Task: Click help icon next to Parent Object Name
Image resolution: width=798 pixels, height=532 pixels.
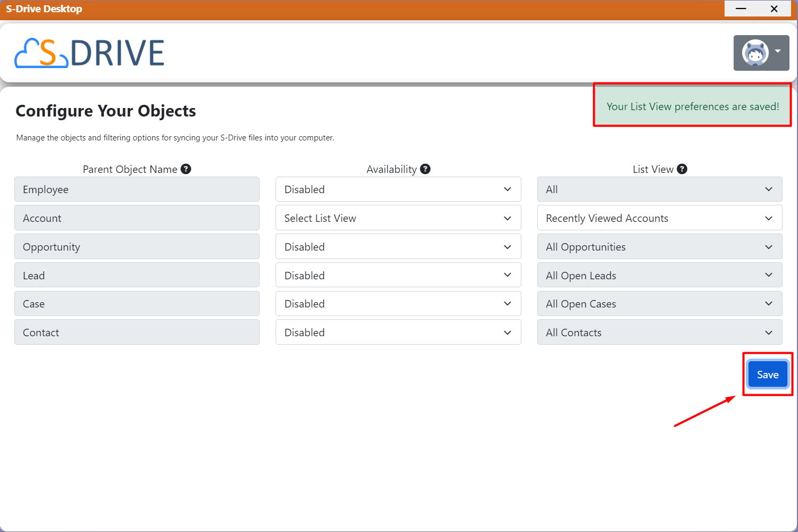Action: tap(186, 169)
